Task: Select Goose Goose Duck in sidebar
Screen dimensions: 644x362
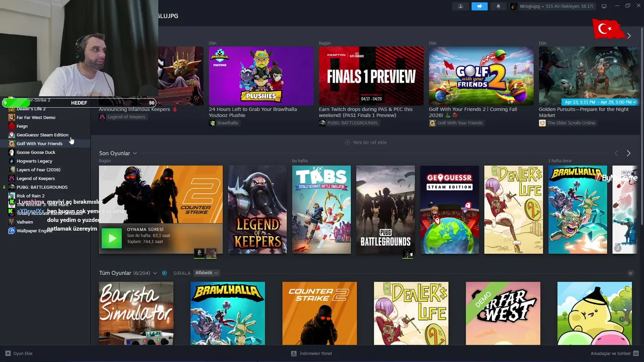Action: (36, 152)
